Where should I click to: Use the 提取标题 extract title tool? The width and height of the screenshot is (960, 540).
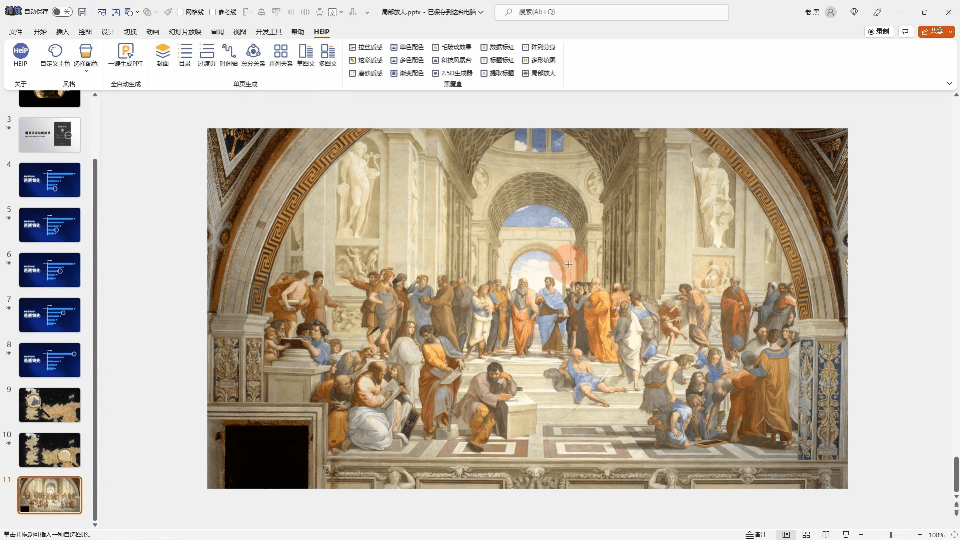[497, 73]
